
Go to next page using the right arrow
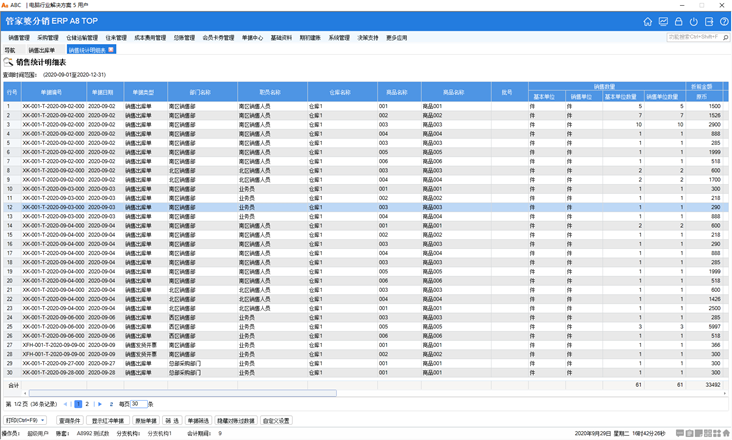(100, 404)
